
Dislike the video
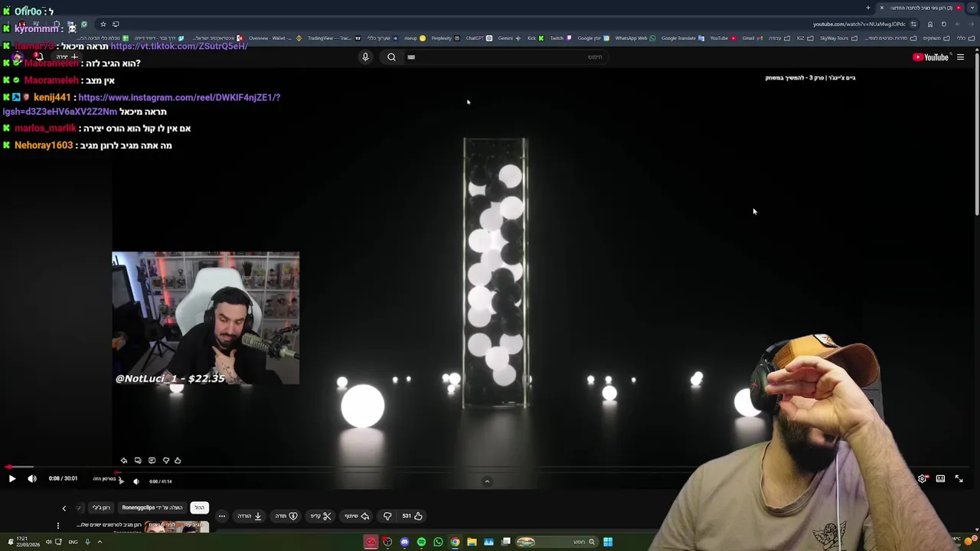387,516
